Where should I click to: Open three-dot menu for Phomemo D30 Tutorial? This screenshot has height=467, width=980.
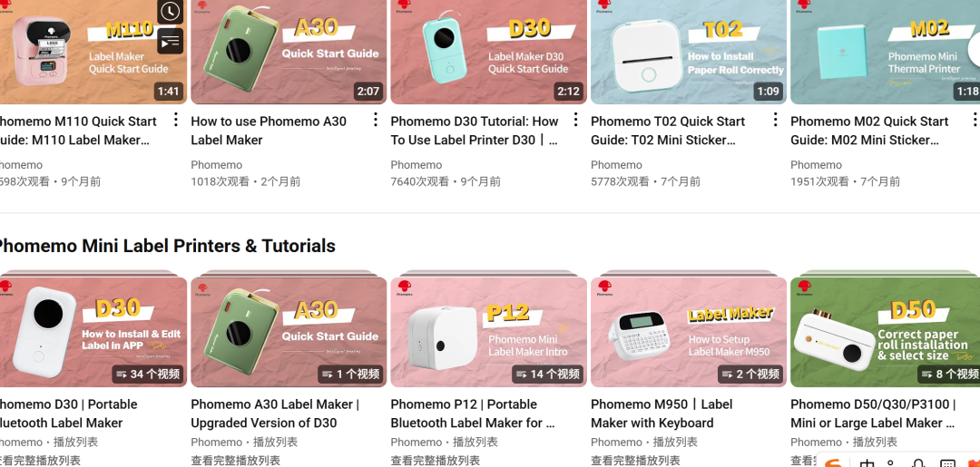[x=575, y=120]
